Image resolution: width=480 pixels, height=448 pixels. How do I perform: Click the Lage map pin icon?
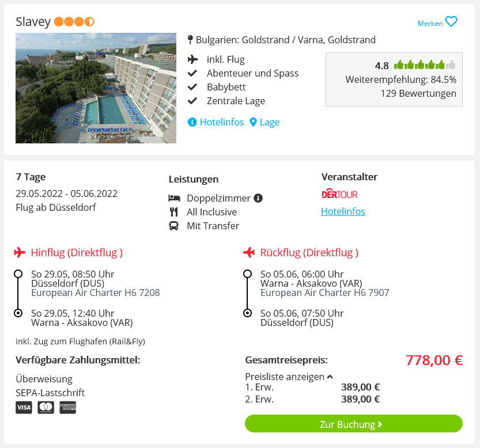pos(253,122)
